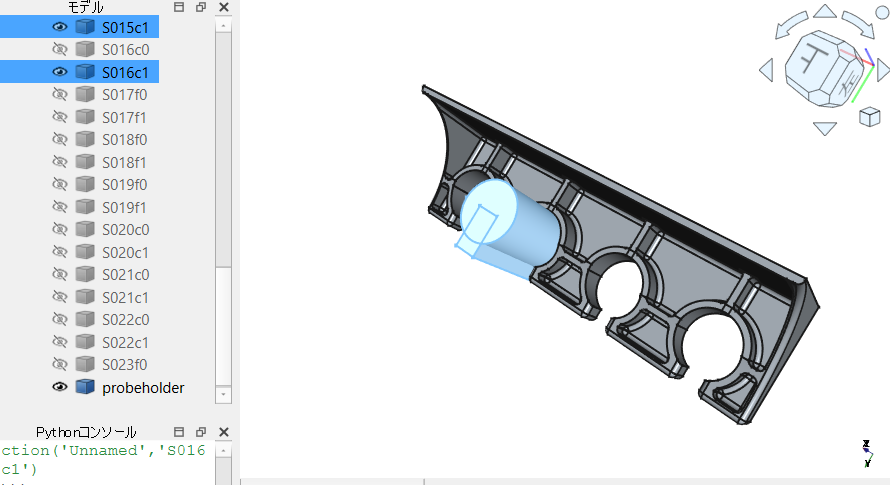Show the S020c1 object via eye icon
This screenshot has width=890, height=485.
click(x=60, y=252)
